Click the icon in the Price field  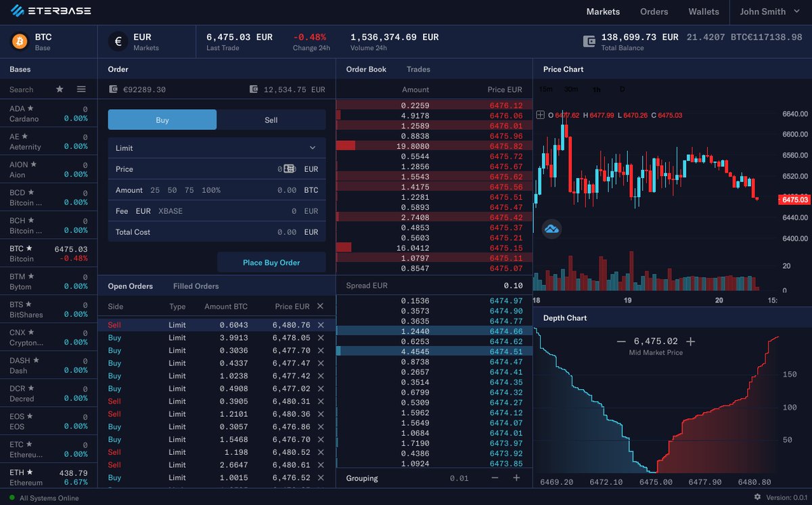[289, 169]
